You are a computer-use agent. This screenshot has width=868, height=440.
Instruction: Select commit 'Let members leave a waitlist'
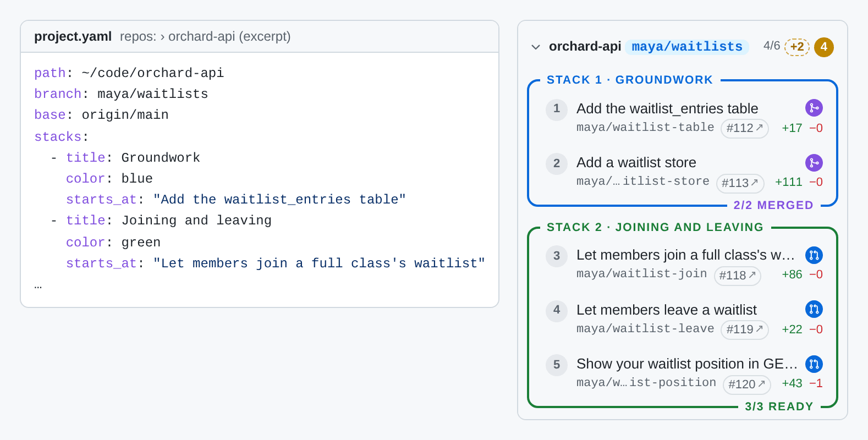(x=667, y=310)
